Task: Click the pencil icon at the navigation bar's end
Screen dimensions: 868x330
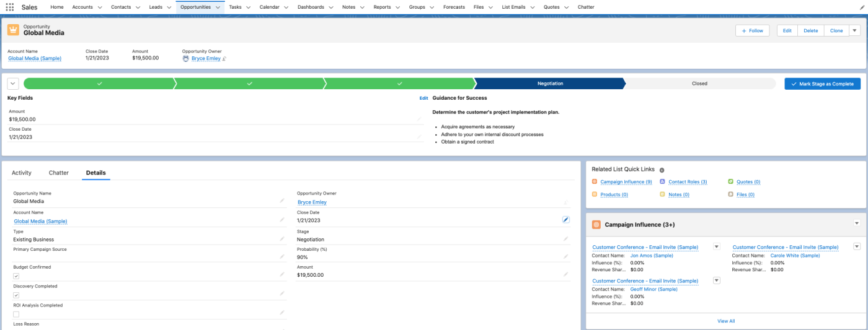Action: (x=862, y=7)
